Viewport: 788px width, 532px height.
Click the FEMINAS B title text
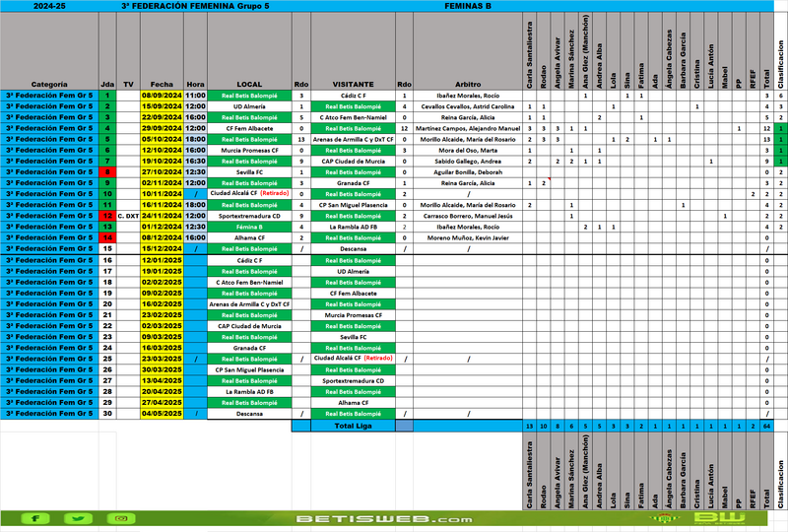coord(468,6)
